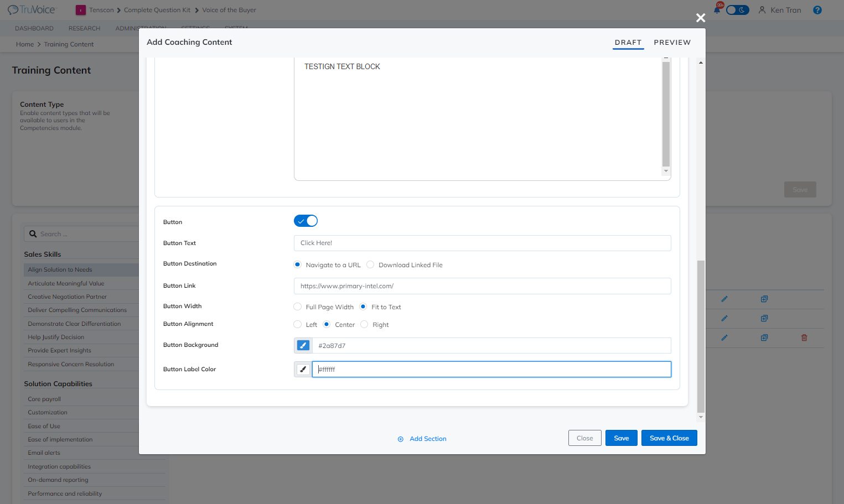
Task: Close the Add Coaching Content dialog with X
Action: click(701, 18)
